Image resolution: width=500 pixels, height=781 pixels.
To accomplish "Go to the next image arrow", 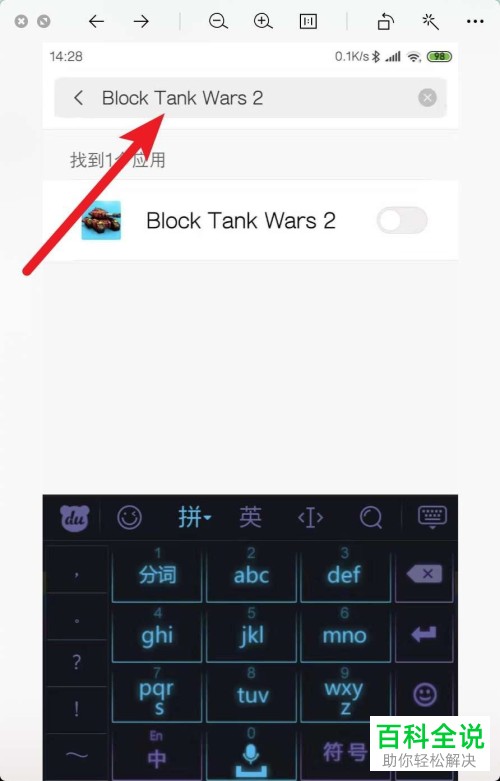I will pos(141,21).
